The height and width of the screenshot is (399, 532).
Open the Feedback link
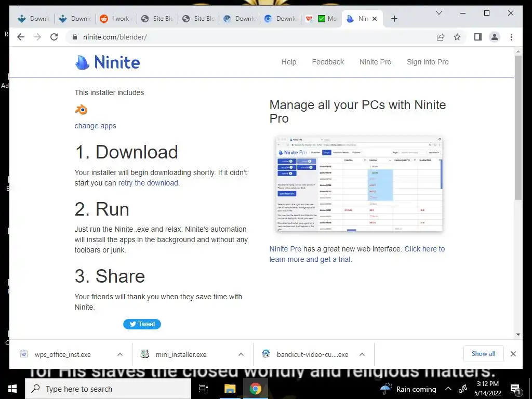coord(328,62)
